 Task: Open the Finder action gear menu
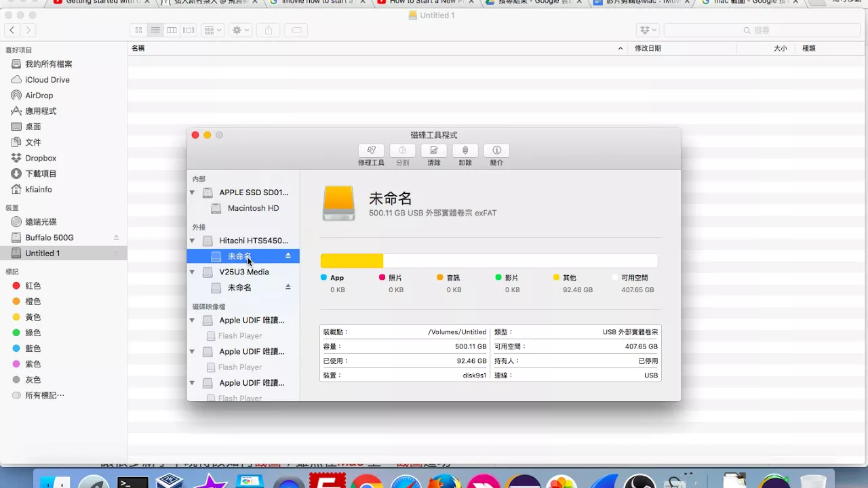tap(241, 30)
